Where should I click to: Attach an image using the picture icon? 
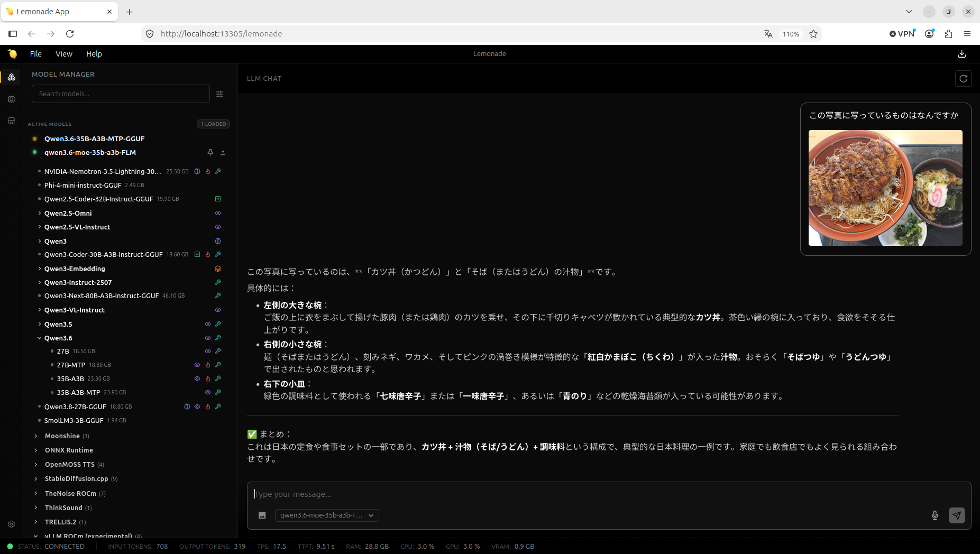262,515
